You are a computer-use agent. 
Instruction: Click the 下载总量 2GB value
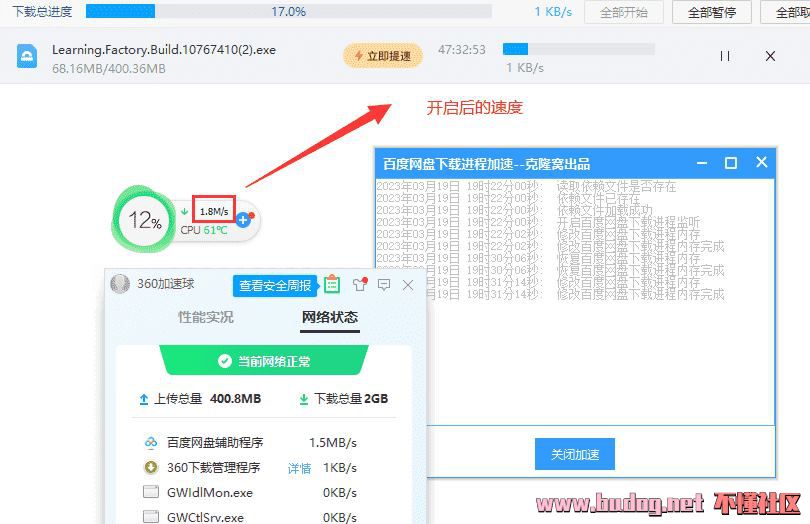(x=376, y=398)
